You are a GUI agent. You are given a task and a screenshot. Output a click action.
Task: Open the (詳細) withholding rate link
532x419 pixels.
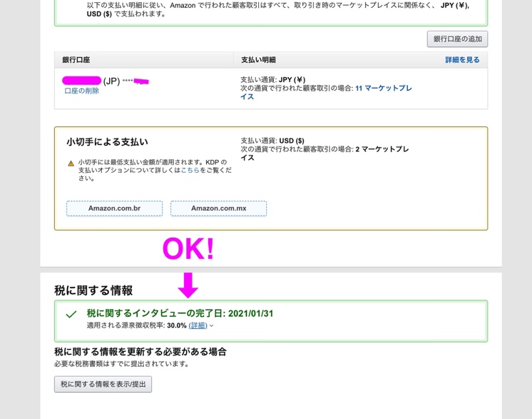[x=198, y=325]
